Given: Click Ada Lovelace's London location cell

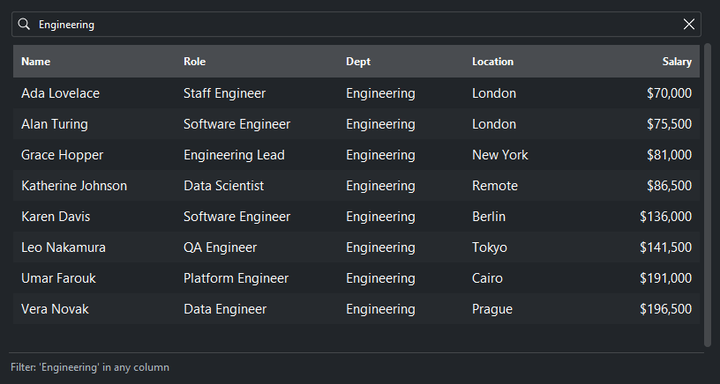Looking at the screenshot, I should [x=494, y=93].
